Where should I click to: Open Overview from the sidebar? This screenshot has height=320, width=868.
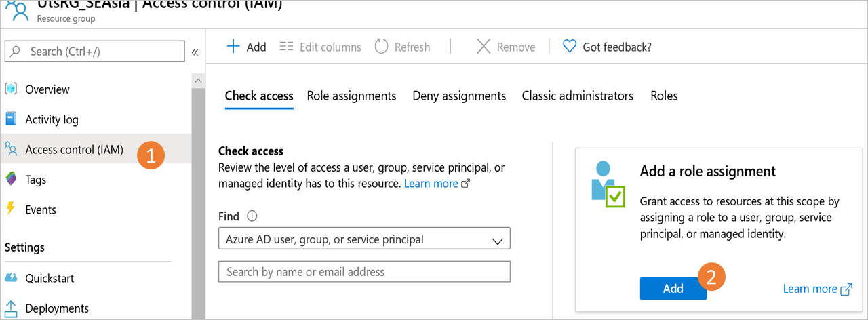coord(47,89)
